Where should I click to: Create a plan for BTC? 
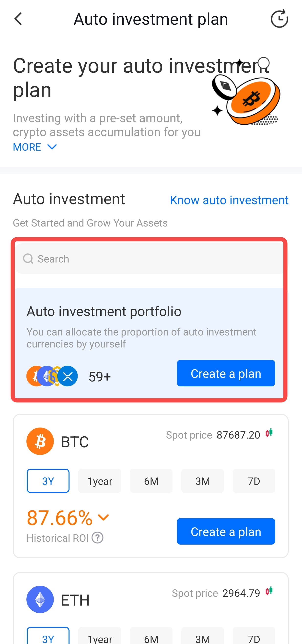click(226, 531)
